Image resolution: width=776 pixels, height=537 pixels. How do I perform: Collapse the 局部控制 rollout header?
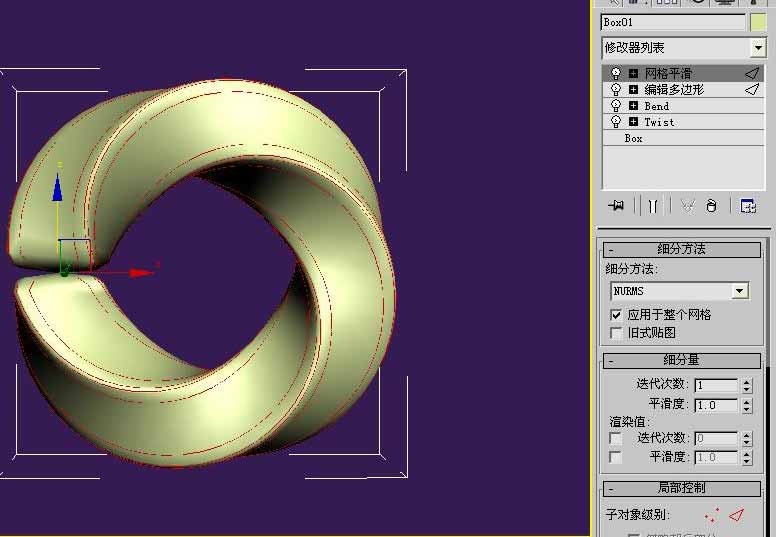tap(681, 488)
